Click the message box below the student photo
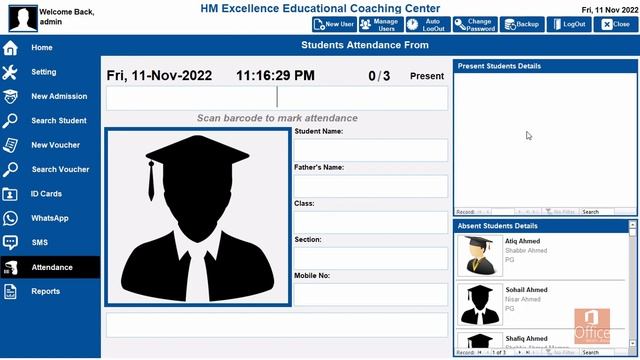 (x=277, y=325)
